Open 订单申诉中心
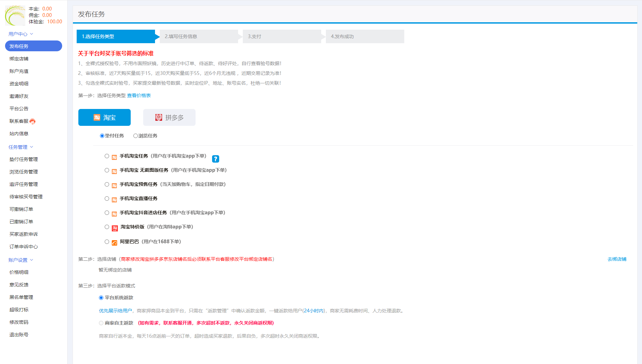The height and width of the screenshot is (364, 642). pos(24,247)
